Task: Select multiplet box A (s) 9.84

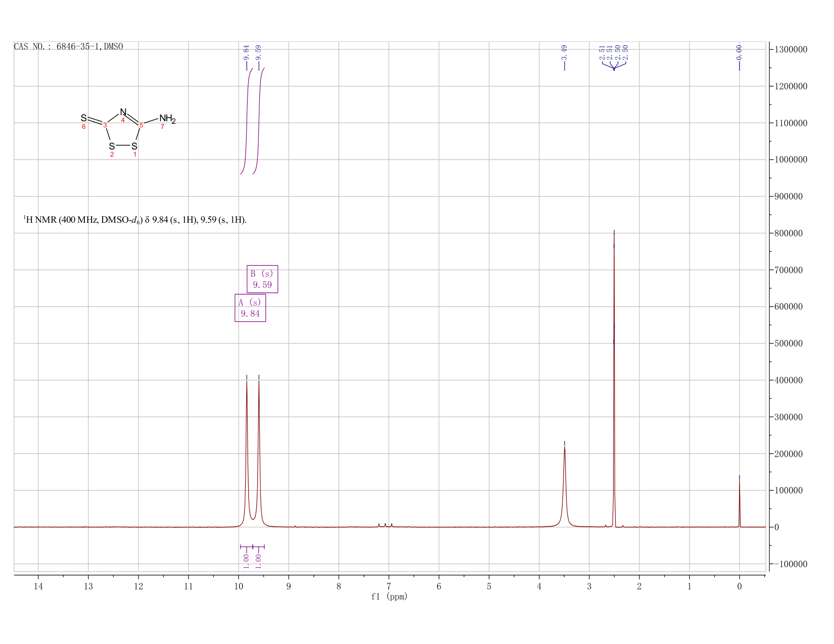Action: click(250, 308)
